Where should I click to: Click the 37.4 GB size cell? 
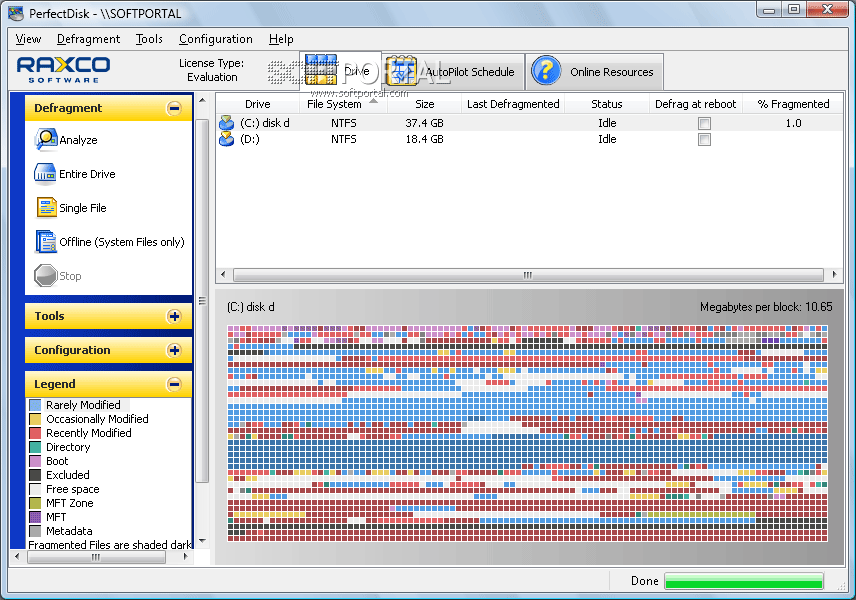click(x=424, y=123)
